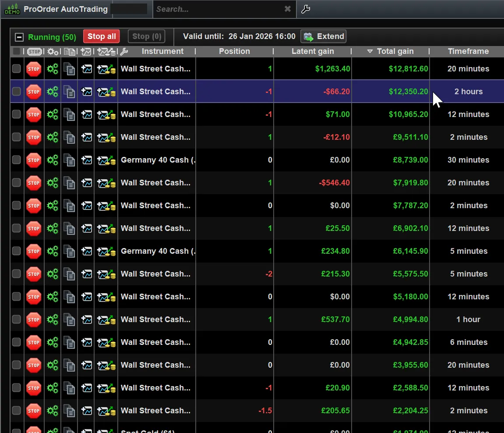Open the code copy icon on the £9,511.10 row
Screen dimensions: 504x433
tap(69, 137)
